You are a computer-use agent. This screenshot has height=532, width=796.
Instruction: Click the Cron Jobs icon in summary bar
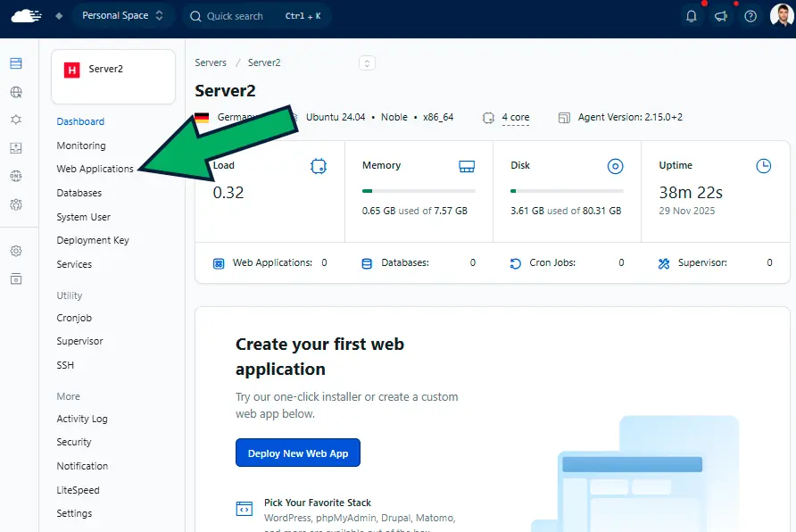tap(516, 262)
